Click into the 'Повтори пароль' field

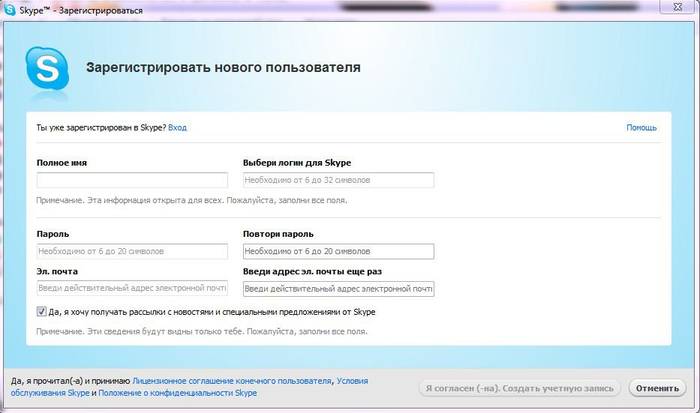pos(338,251)
